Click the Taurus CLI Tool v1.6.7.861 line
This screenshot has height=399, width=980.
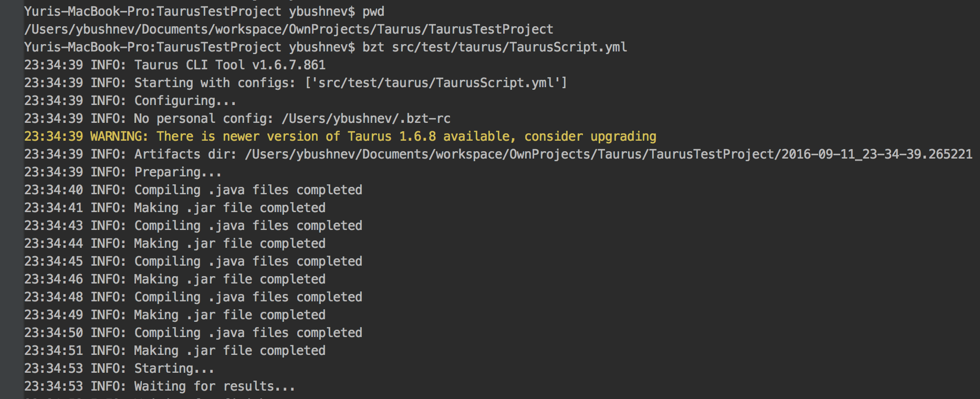click(x=175, y=65)
